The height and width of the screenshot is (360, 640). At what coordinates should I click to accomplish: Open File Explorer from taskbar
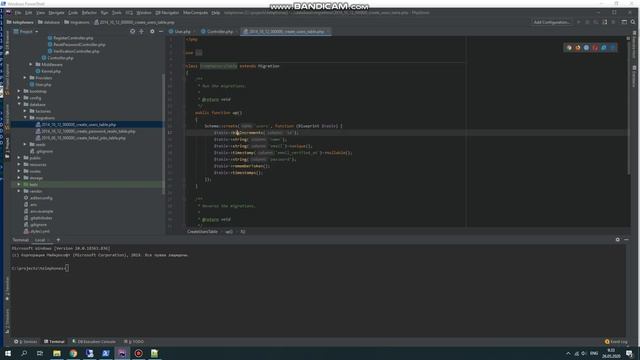[x=57, y=353]
